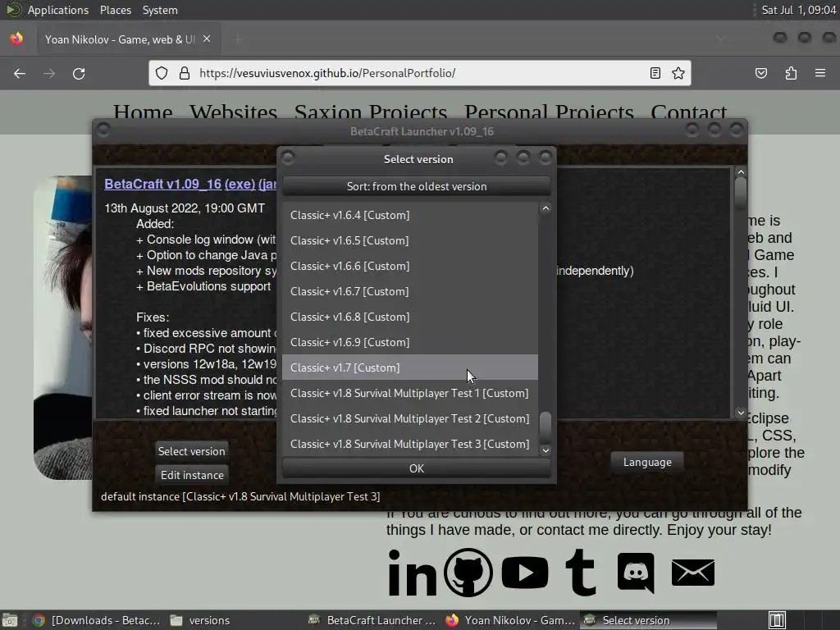Image resolution: width=840 pixels, height=630 pixels.
Task: Click changelog scroll-up arrow in launcher
Action: (x=741, y=172)
